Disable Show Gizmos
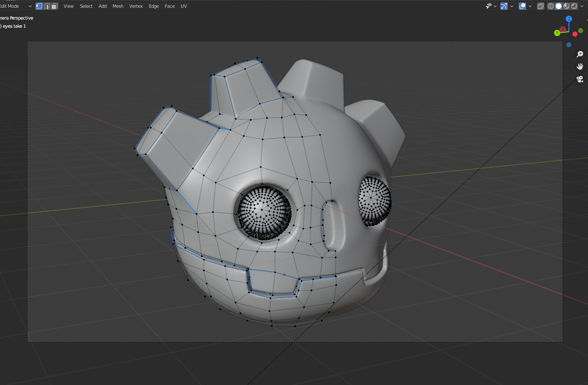 tap(505, 6)
